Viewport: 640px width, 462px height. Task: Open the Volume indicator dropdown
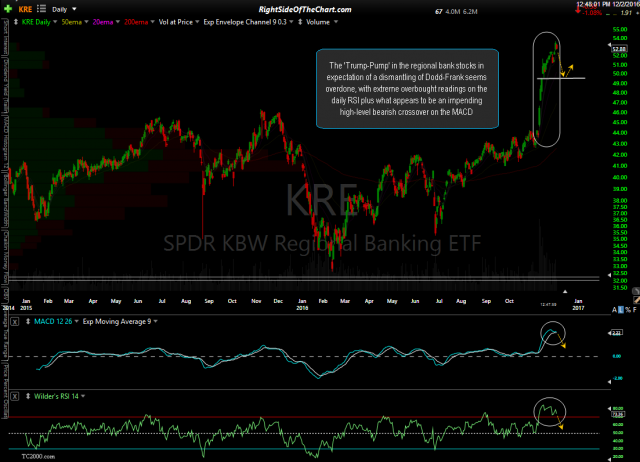tap(336, 22)
